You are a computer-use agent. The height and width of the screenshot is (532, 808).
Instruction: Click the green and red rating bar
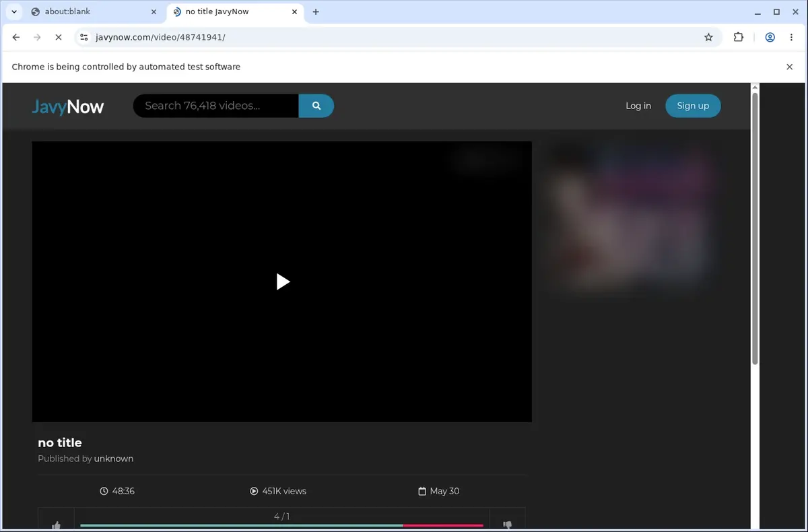point(281,525)
